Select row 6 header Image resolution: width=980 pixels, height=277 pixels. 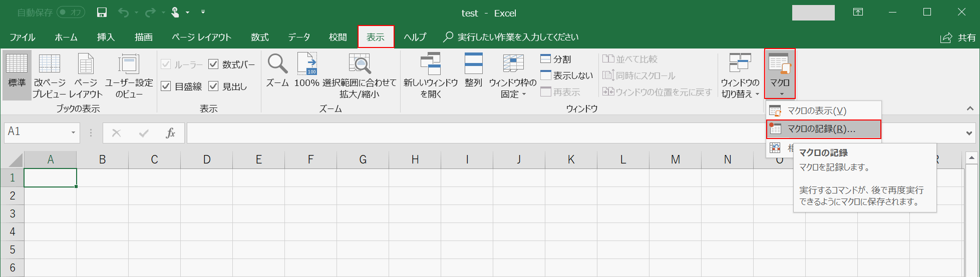point(13,267)
